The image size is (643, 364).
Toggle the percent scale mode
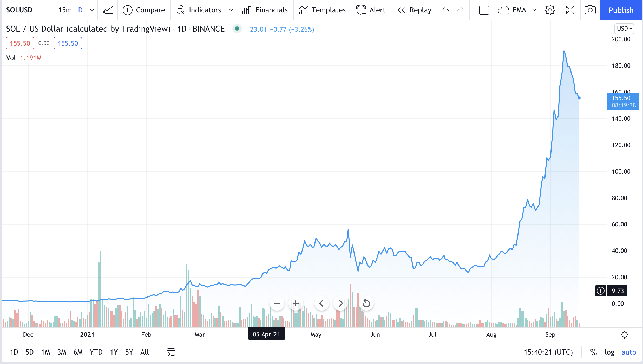point(593,352)
